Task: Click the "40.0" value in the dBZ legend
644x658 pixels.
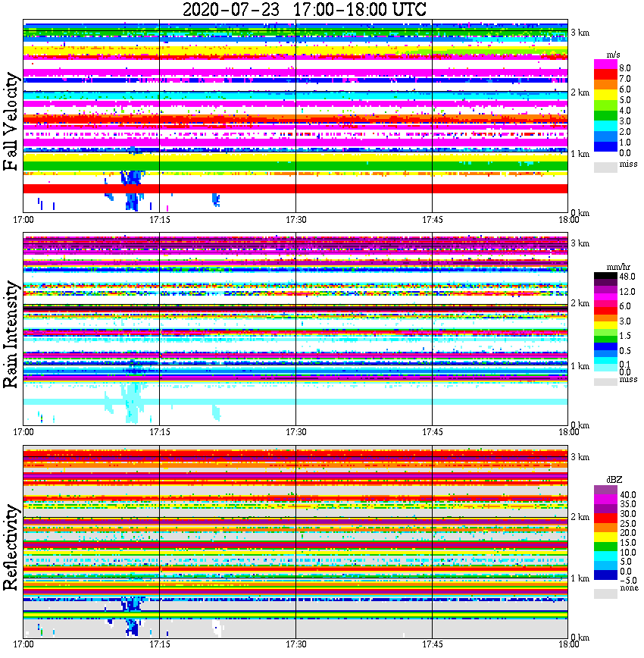Action: 628,495
